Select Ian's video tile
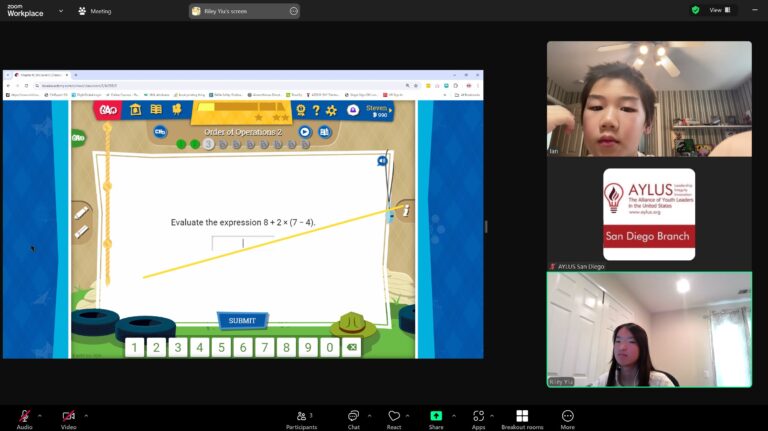 pyautogui.click(x=649, y=99)
